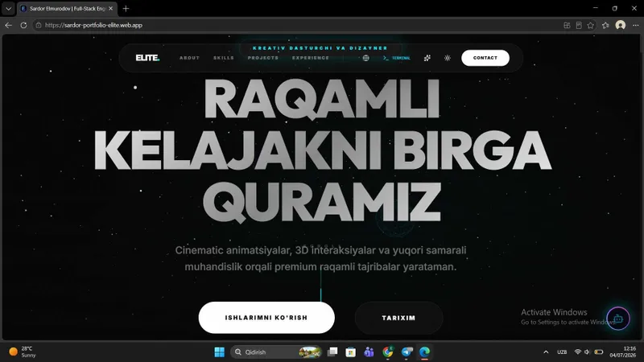Open the Wi-Fi network settings icon
Screen dimensions: 644x362
point(577,352)
